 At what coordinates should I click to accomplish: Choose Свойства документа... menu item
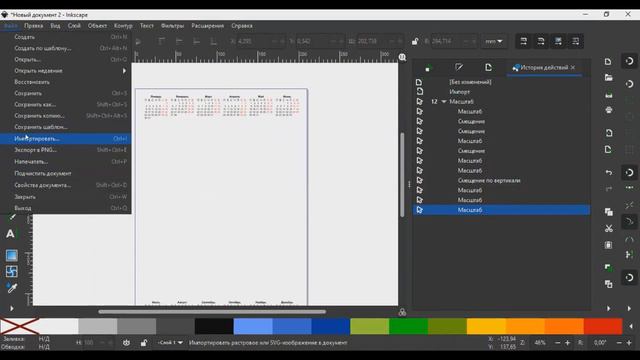click(65, 185)
